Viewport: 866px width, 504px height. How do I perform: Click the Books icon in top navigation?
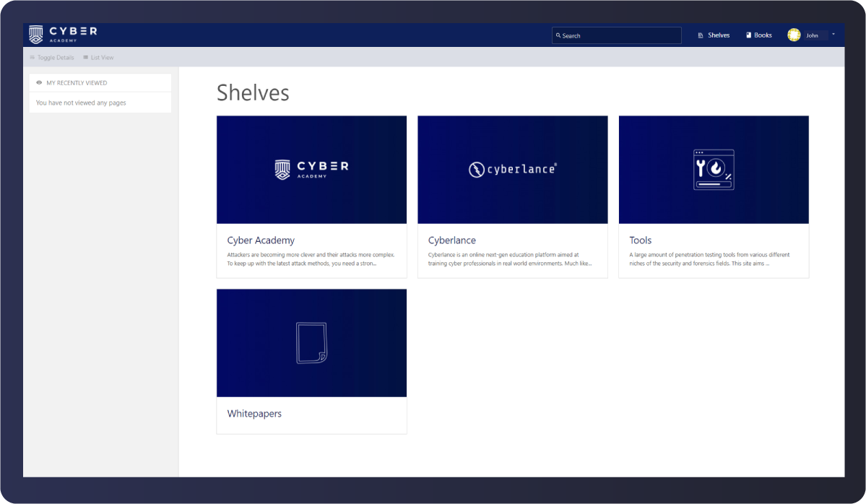748,35
